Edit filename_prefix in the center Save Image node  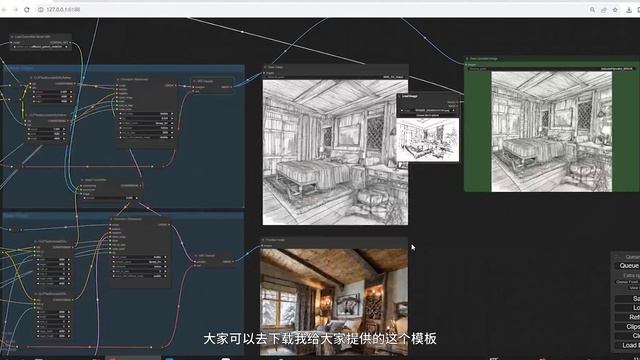click(335, 77)
